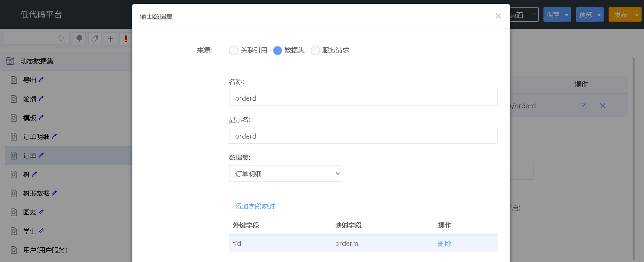Click the pencil edit icon beside 轮播
The height and width of the screenshot is (262, 644).
(41, 99)
